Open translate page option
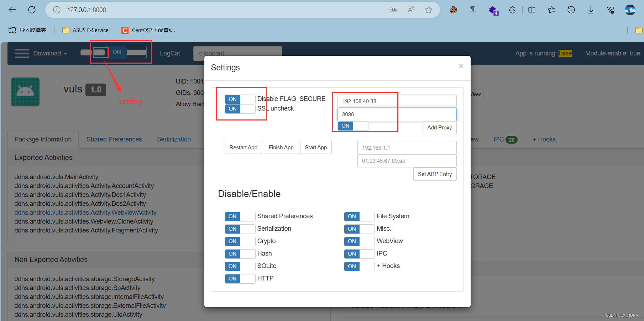 click(x=393, y=10)
